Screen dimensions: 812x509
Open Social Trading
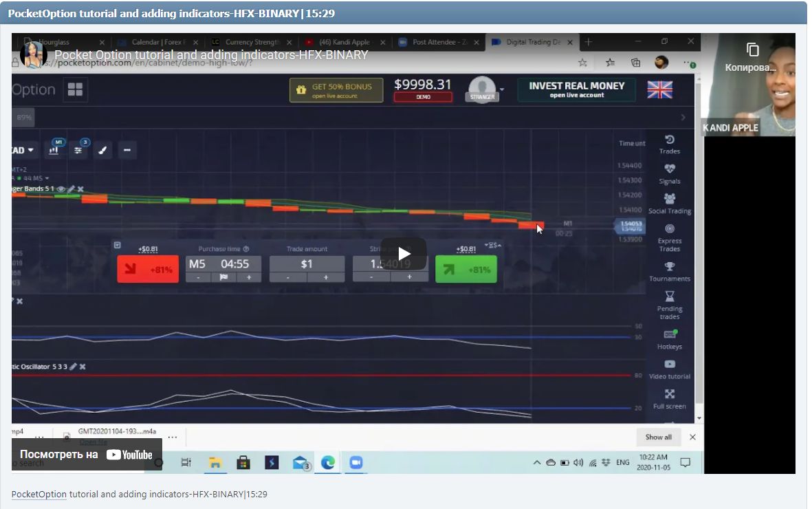tap(669, 203)
